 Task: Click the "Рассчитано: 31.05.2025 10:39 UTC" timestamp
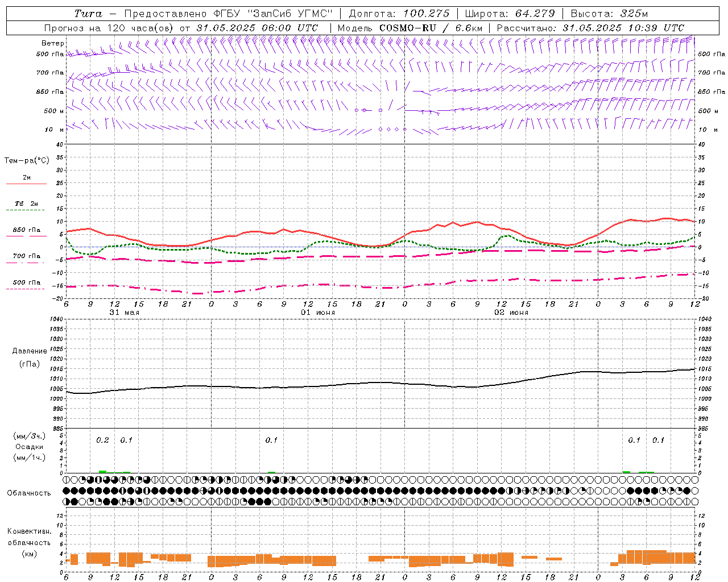(590, 27)
